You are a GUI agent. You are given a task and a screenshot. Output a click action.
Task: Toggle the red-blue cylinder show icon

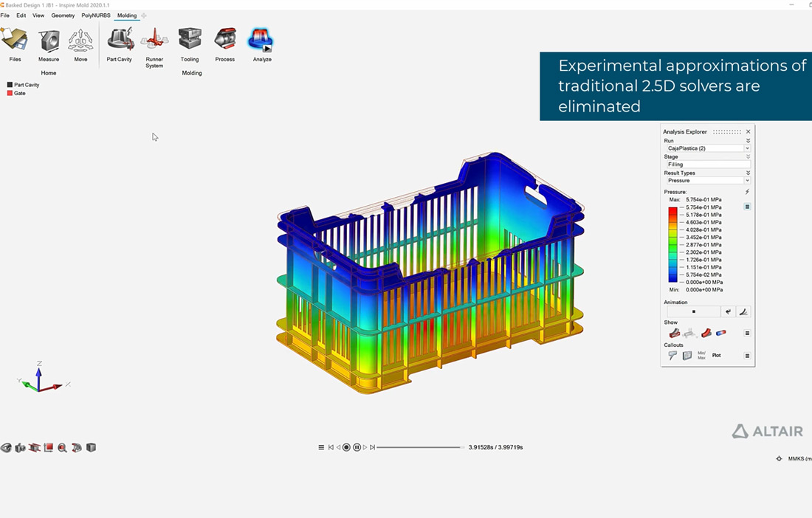click(721, 334)
